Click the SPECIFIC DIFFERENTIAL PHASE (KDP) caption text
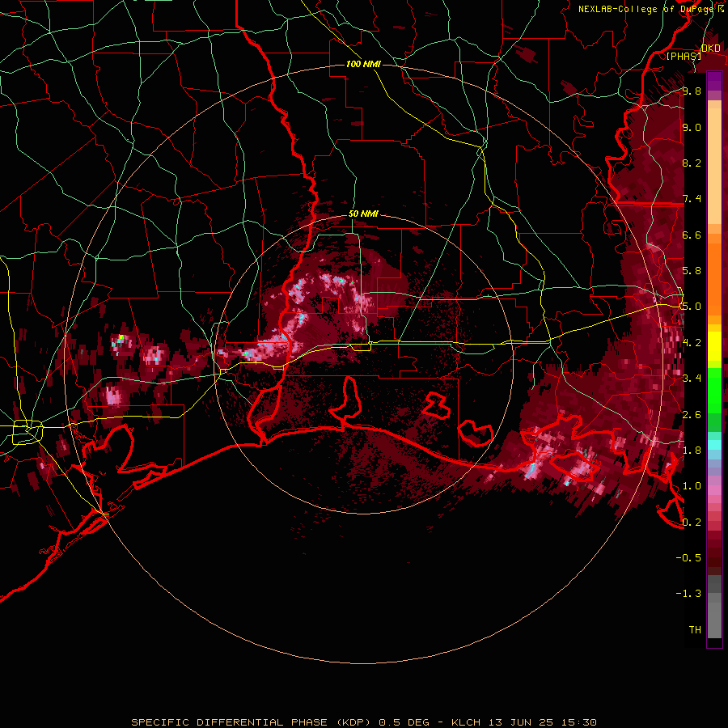 pyautogui.click(x=251, y=722)
